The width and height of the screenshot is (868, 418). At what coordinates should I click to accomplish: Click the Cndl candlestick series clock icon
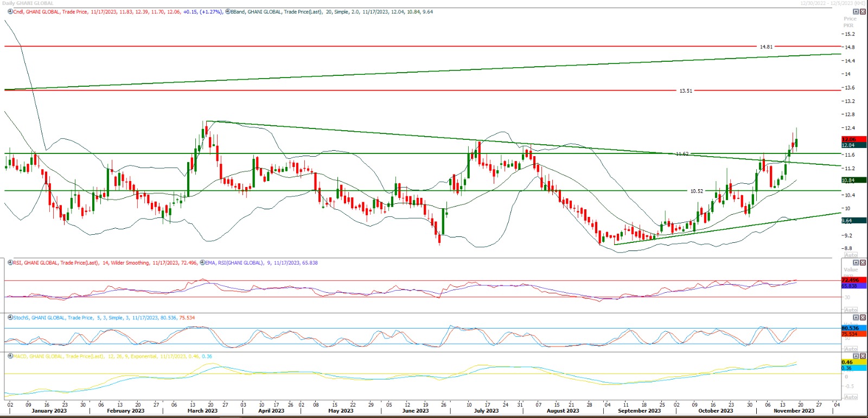[10, 11]
